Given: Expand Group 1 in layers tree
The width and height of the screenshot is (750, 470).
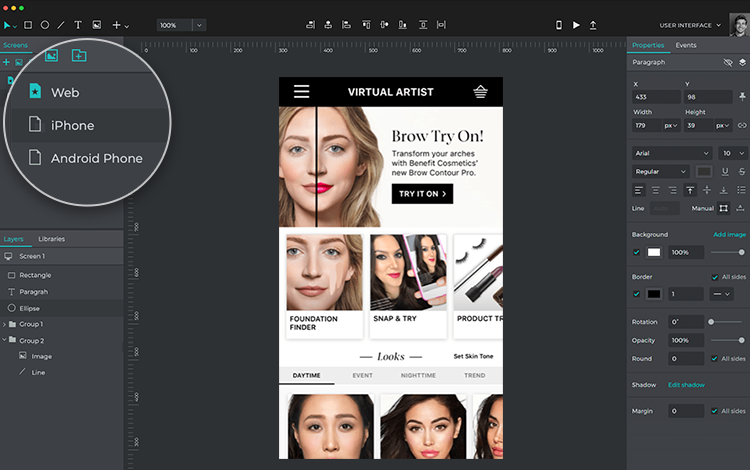Looking at the screenshot, I should [4, 324].
